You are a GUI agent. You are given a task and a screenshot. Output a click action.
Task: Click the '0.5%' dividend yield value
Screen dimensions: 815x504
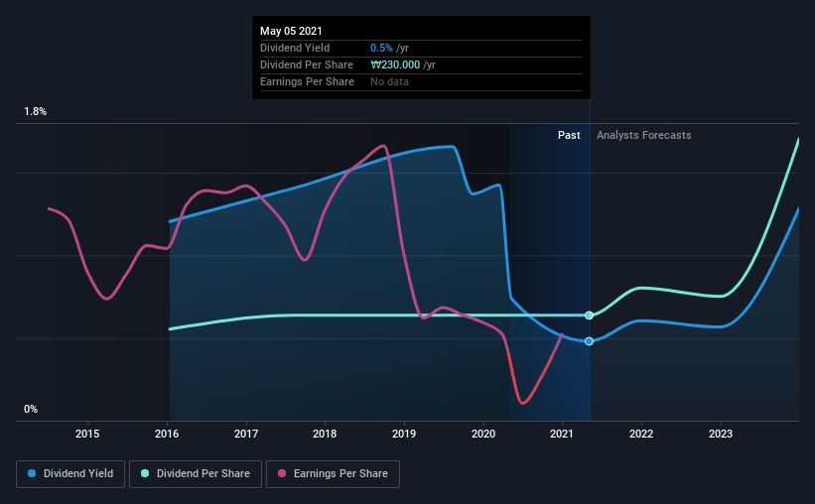coord(381,48)
